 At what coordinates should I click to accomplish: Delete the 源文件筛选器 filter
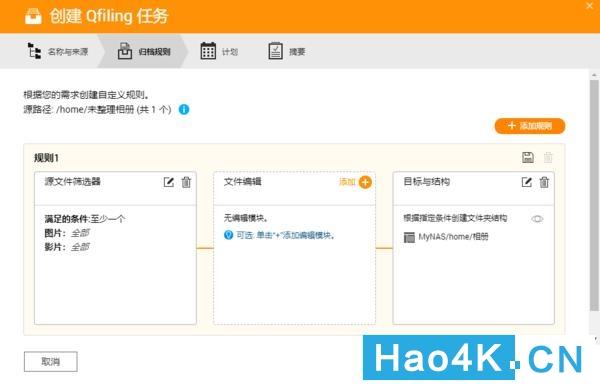click(x=186, y=182)
